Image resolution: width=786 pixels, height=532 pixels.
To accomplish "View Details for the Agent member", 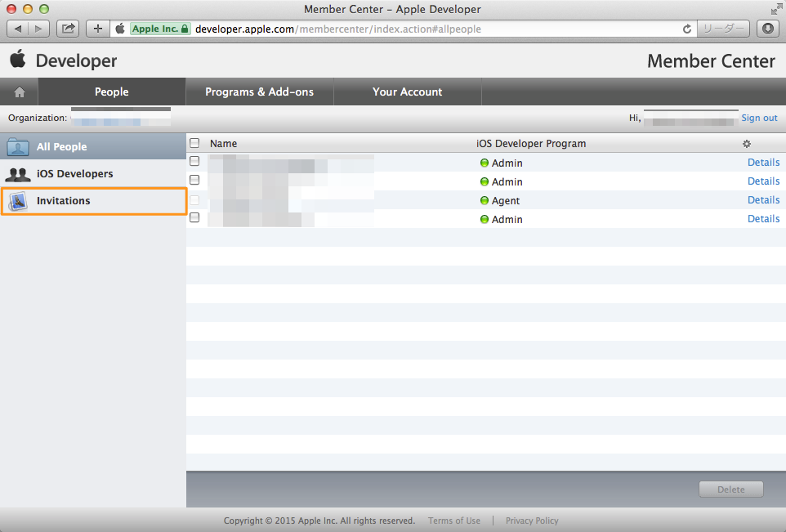I will click(763, 199).
